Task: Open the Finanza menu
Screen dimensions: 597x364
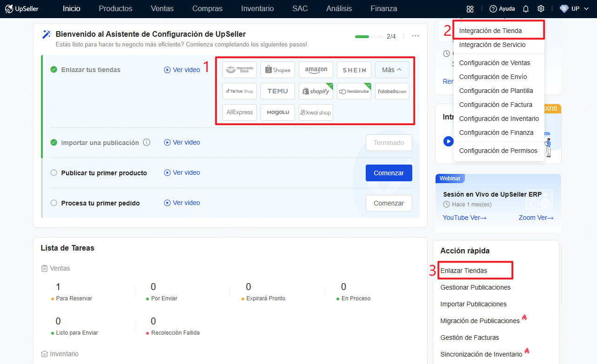Action: pos(384,8)
